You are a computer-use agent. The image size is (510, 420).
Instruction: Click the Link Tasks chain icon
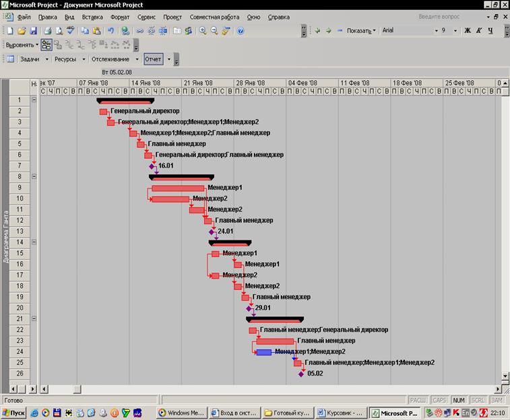140,31
